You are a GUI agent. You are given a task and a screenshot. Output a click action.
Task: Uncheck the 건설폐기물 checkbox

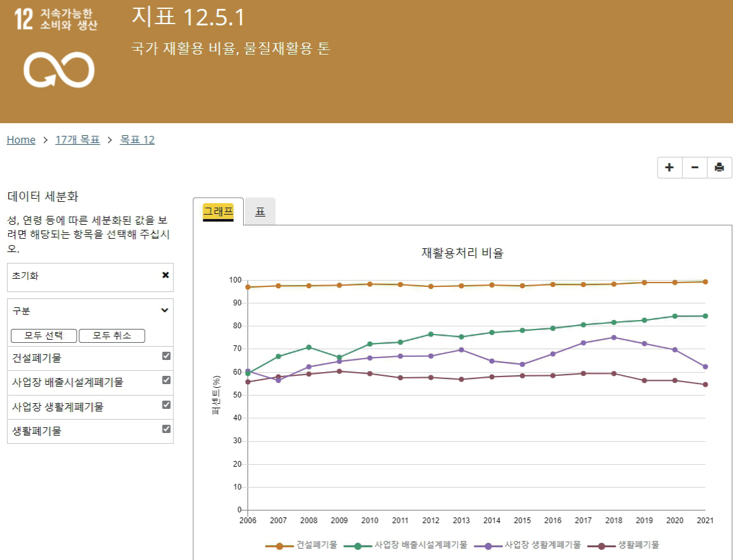click(x=166, y=356)
